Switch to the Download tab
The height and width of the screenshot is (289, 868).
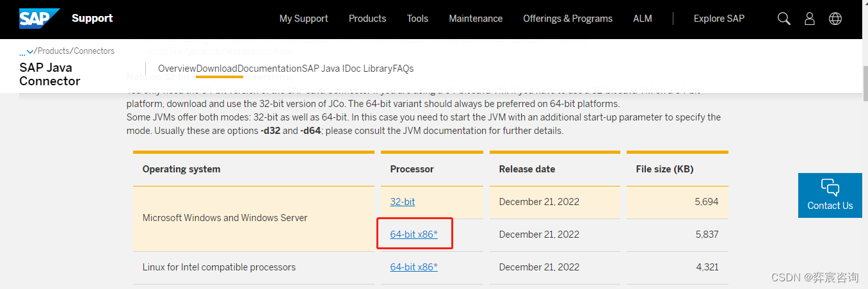click(217, 69)
